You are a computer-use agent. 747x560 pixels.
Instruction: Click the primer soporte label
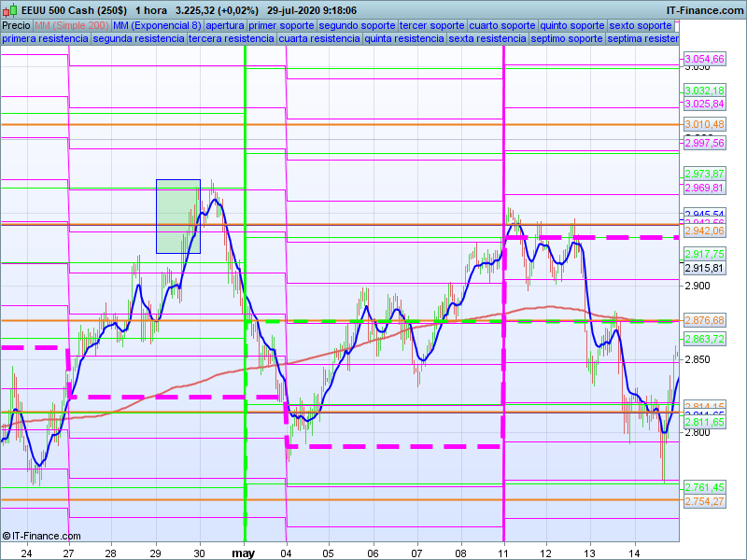pos(283,25)
